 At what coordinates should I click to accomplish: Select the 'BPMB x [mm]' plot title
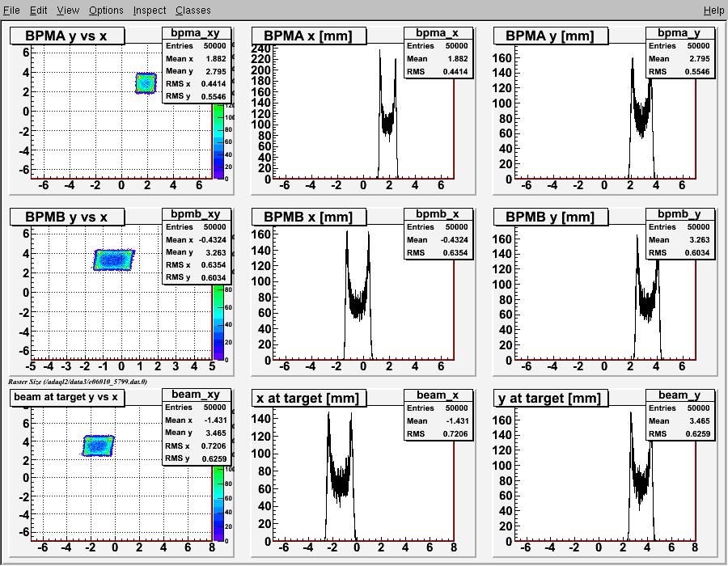coord(309,217)
